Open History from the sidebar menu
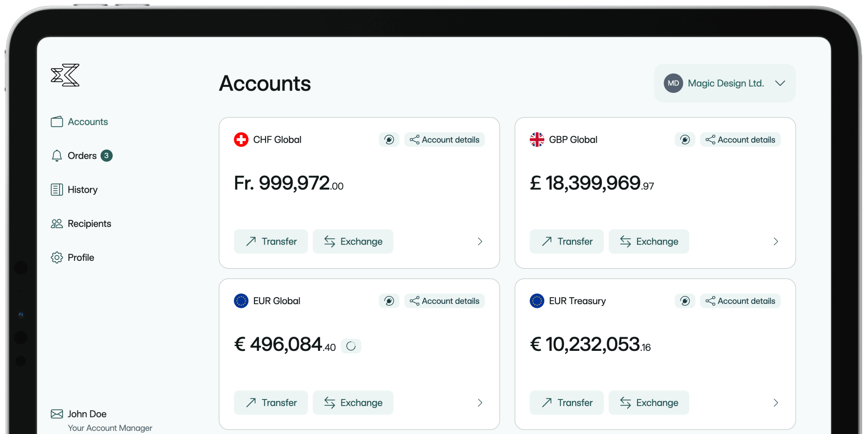Screen dimensions: 868x434 82,190
